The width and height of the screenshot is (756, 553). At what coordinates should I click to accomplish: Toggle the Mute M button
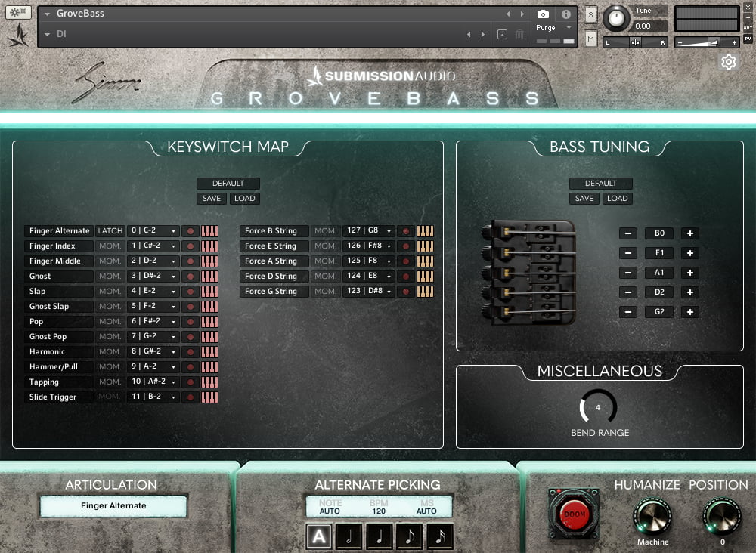click(590, 38)
